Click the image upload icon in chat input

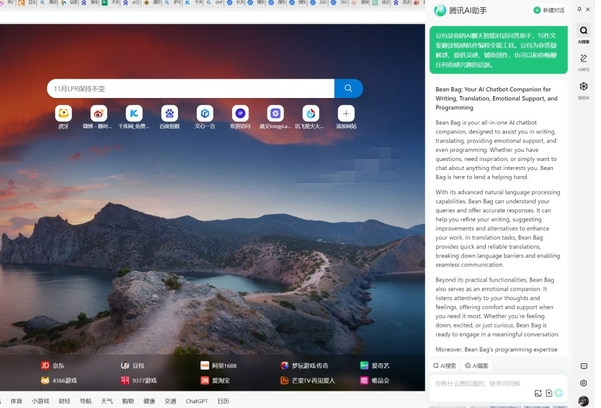click(538, 393)
